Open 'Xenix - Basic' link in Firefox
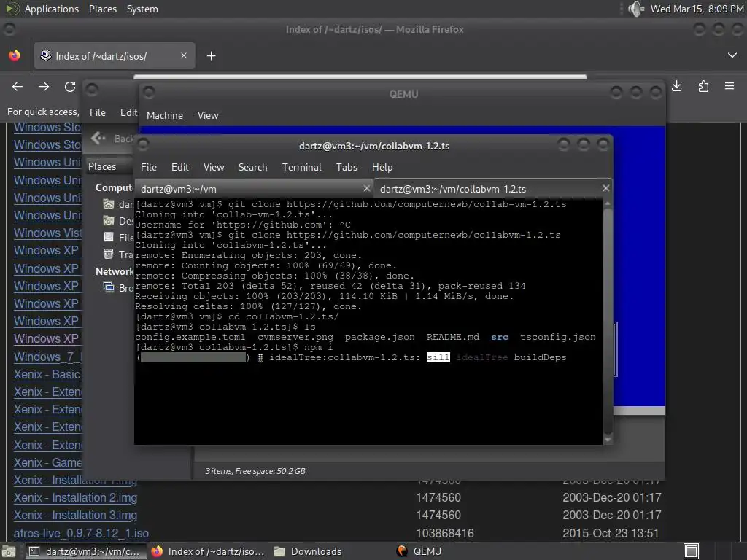The image size is (747, 560). click(x=47, y=374)
